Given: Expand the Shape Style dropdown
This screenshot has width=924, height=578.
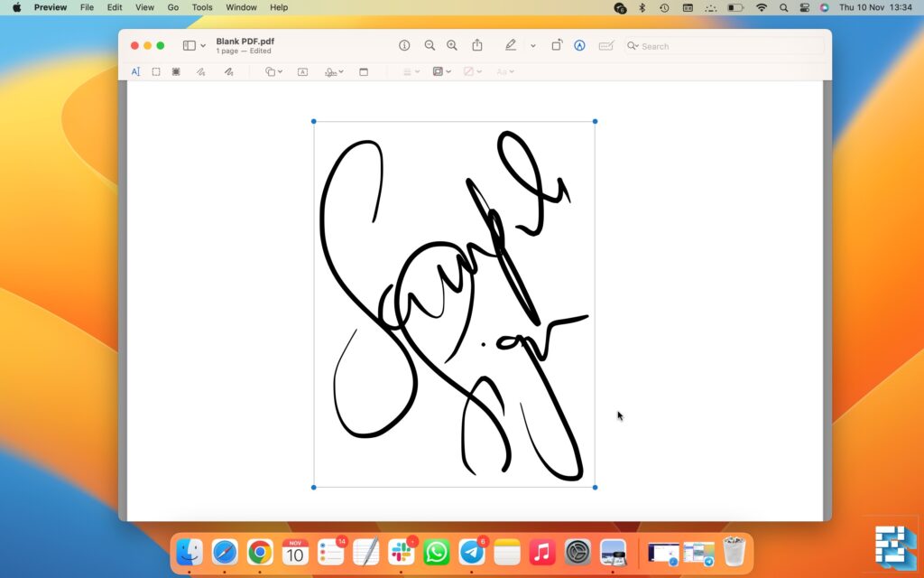Looking at the screenshot, I should [x=408, y=71].
